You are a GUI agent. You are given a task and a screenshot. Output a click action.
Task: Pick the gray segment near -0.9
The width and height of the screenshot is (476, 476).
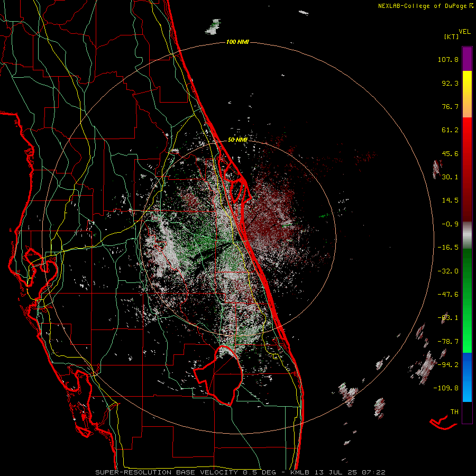click(x=467, y=234)
